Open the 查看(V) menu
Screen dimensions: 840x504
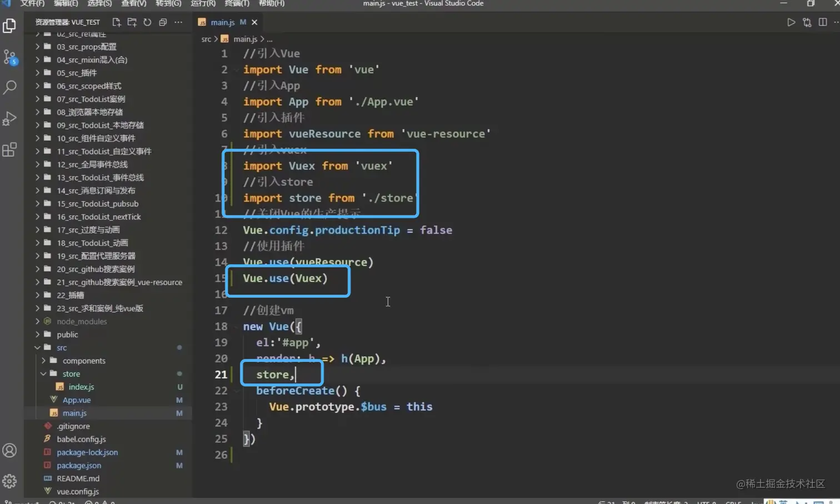tap(133, 3)
